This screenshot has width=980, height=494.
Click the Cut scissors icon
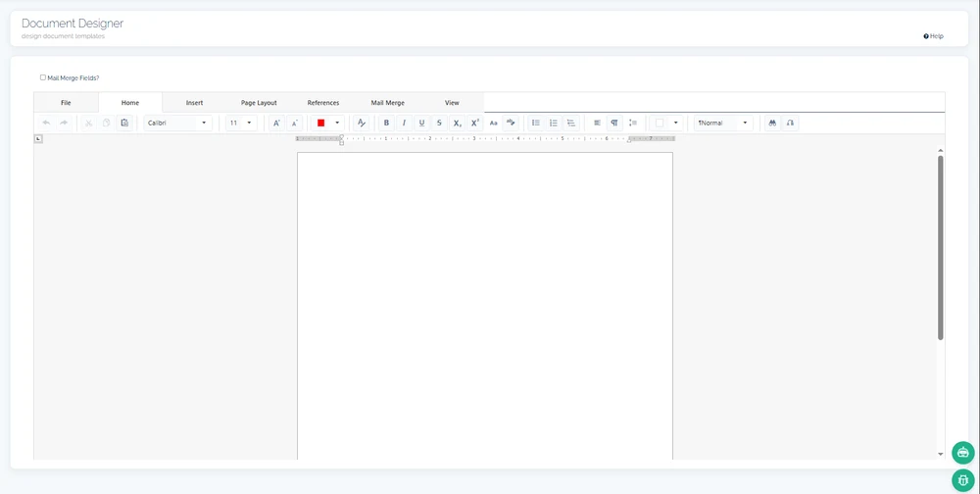tap(89, 123)
